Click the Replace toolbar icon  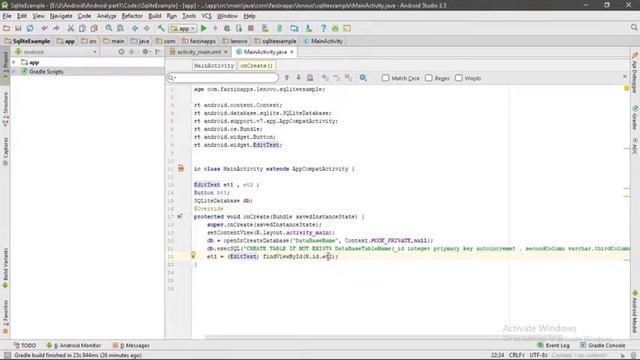tap(120, 29)
